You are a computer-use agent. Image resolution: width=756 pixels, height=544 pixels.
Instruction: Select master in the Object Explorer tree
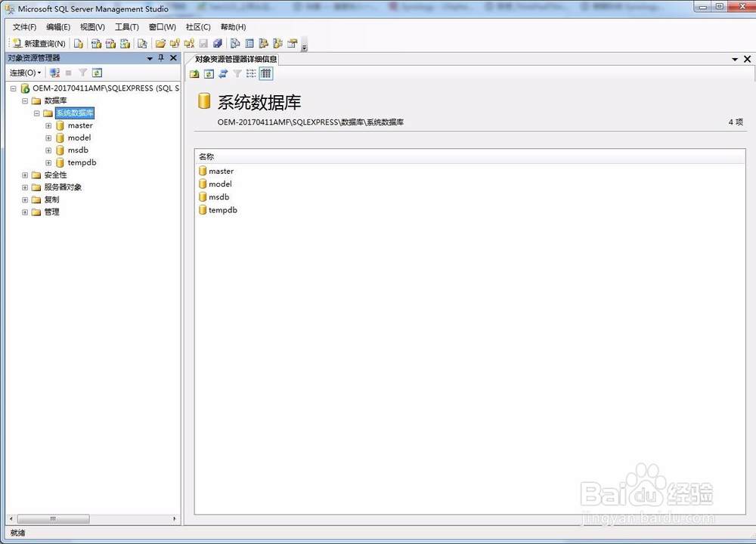[80, 125]
